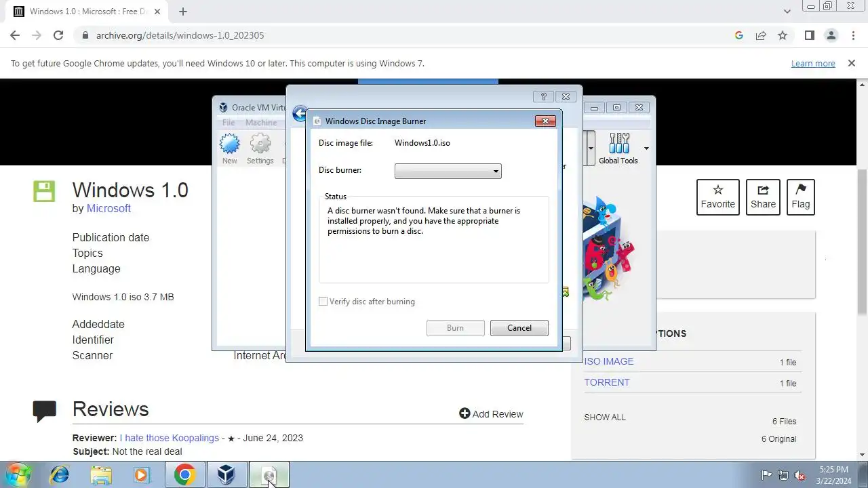Click the Learn more link
This screenshot has width=868, height=488.
[813, 63]
